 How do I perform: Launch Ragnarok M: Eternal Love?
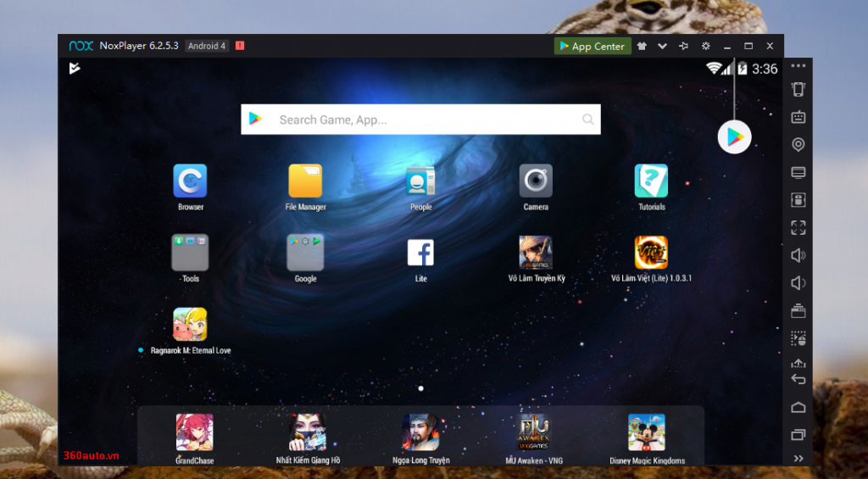coord(190,325)
